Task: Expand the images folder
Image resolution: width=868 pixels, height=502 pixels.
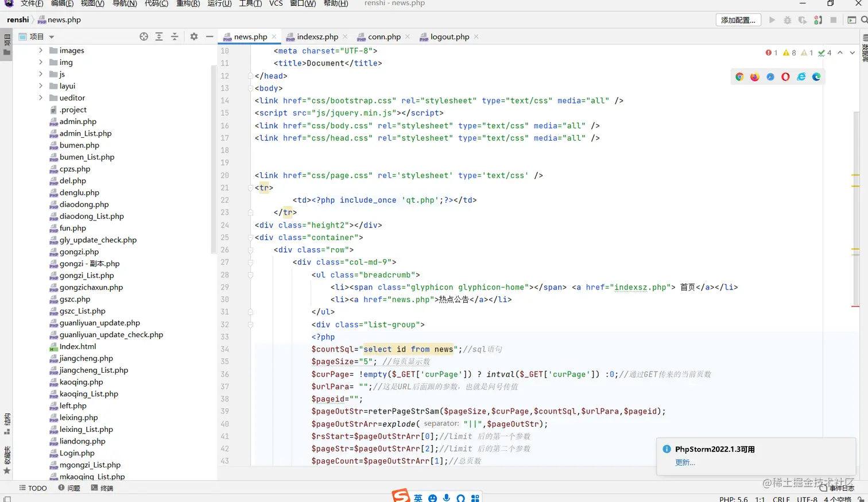Action: pos(40,51)
